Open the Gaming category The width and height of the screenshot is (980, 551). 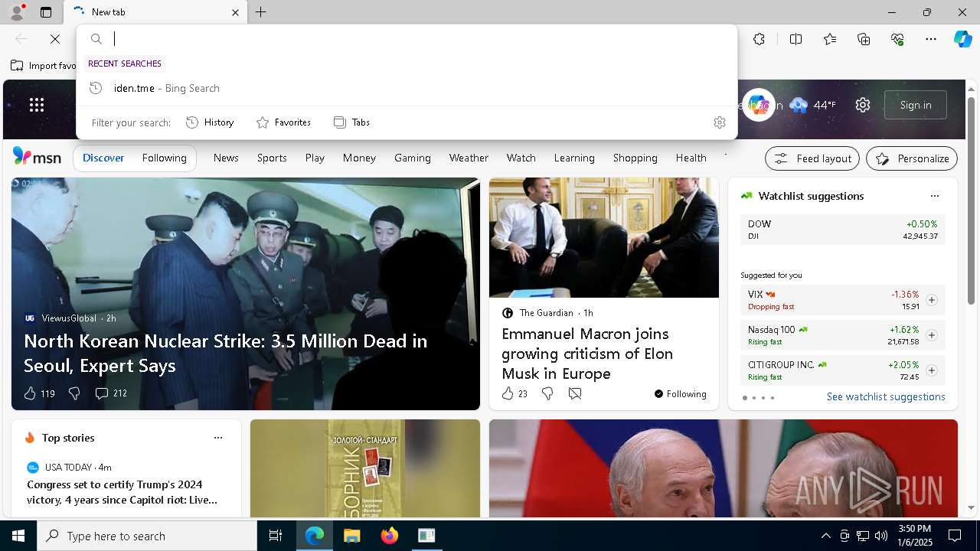coord(413,158)
